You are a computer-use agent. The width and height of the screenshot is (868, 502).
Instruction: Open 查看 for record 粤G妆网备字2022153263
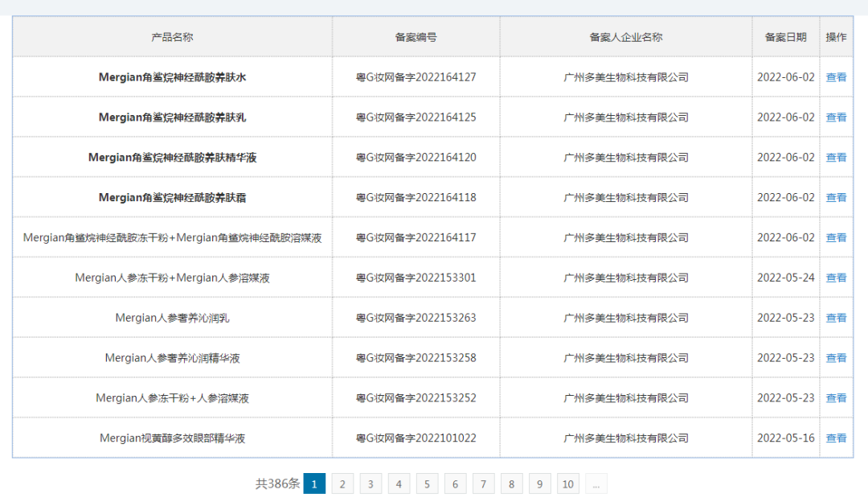(x=836, y=318)
